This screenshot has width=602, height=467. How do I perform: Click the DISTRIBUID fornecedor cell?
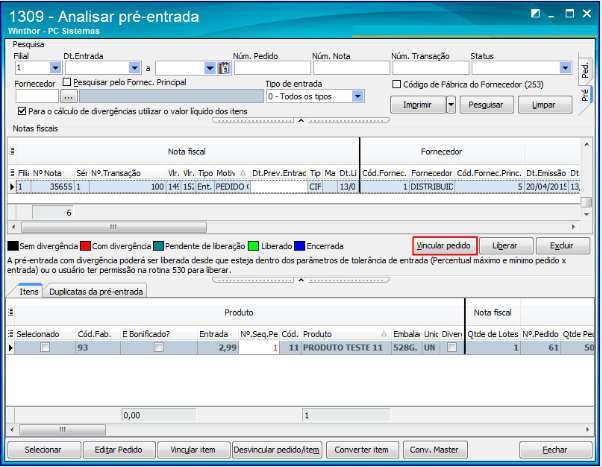[432, 187]
